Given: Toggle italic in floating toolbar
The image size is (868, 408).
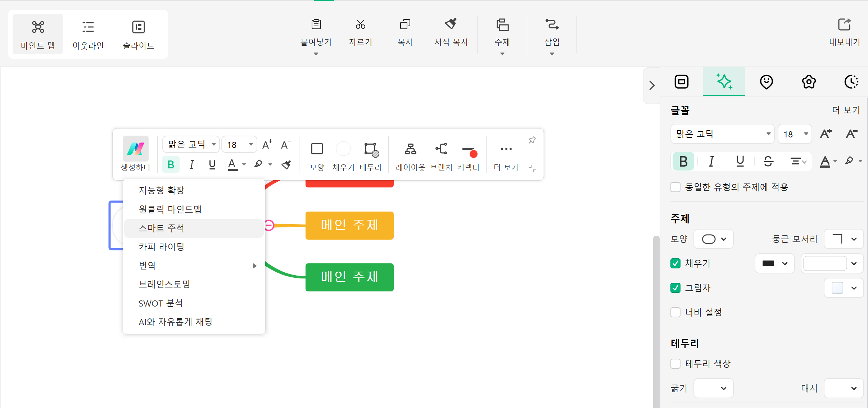Looking at the screenshot, I should pyautogui.click(x=192, y=165).
